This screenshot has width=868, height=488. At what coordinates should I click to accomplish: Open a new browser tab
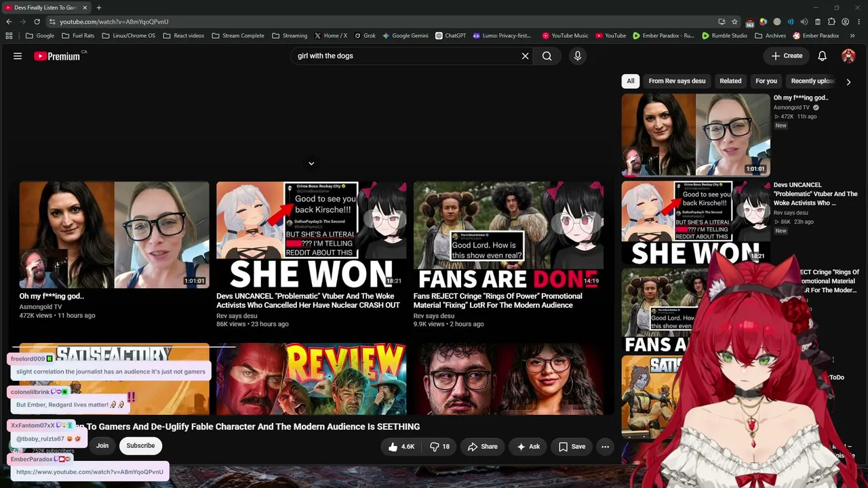(x=99, y=7)
